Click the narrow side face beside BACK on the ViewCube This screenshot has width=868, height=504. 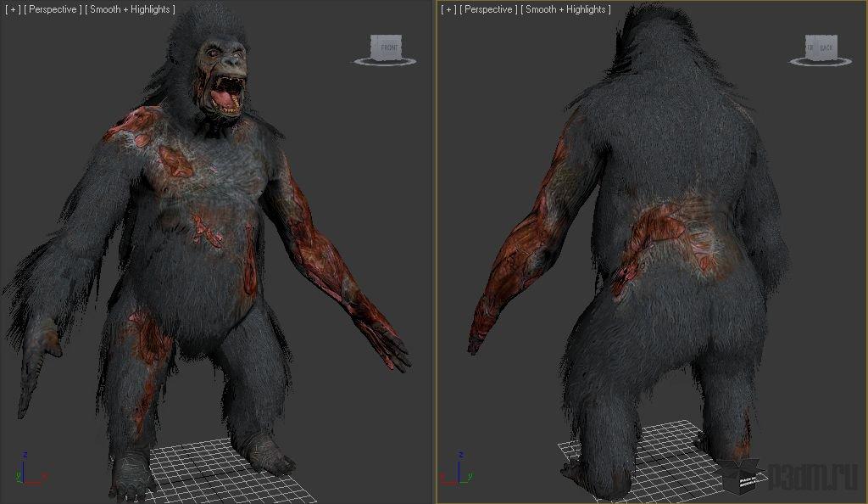(810, 48)
